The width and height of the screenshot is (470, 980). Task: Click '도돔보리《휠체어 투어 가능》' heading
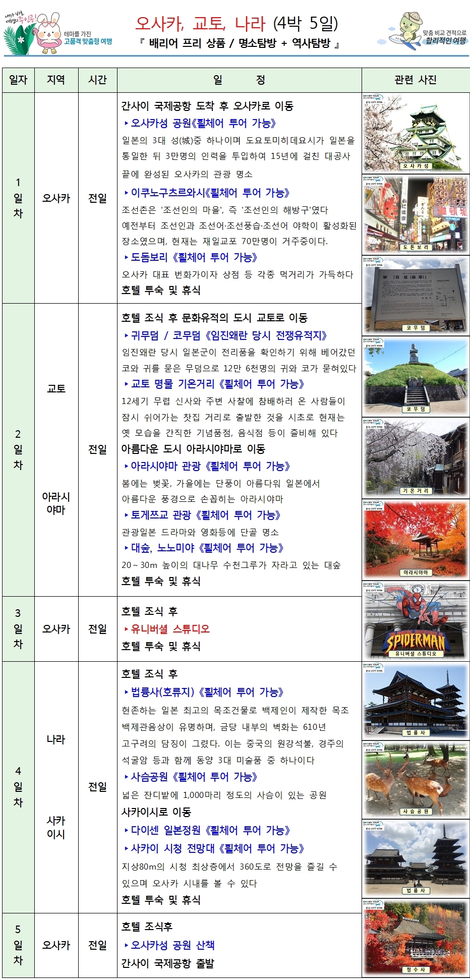(191, 257)
